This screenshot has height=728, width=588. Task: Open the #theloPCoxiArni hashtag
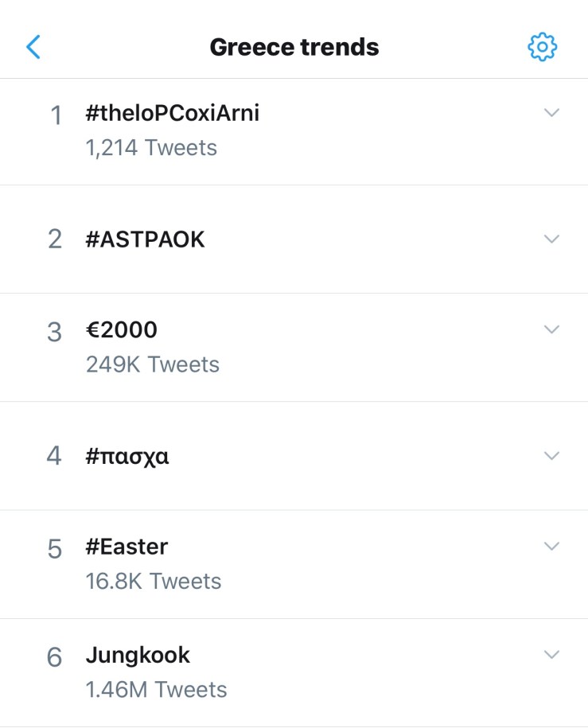(173, 114)
